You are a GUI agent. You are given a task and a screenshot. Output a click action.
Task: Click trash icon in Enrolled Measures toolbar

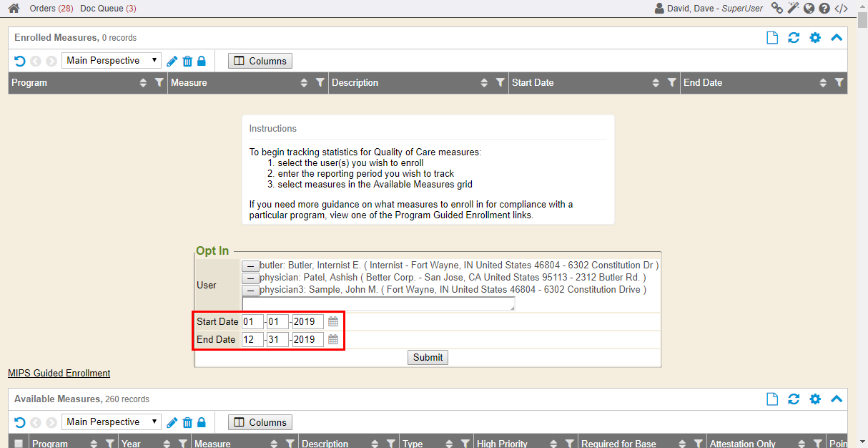[187, 61]
